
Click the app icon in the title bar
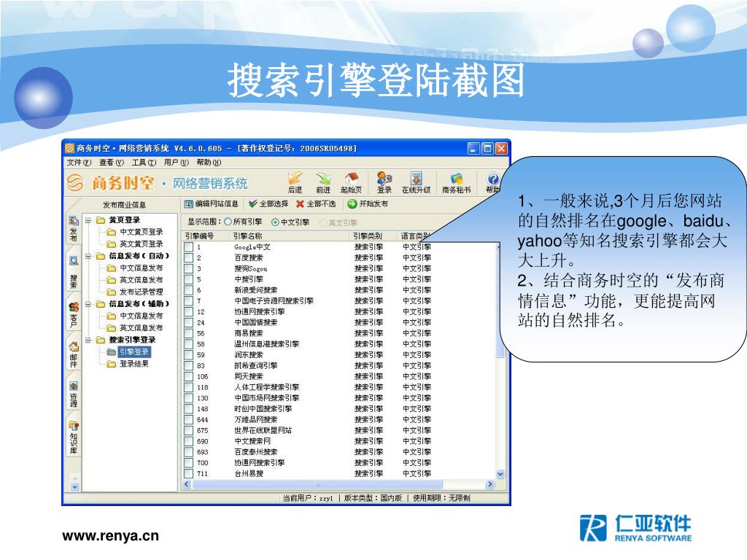pos(70,148)
